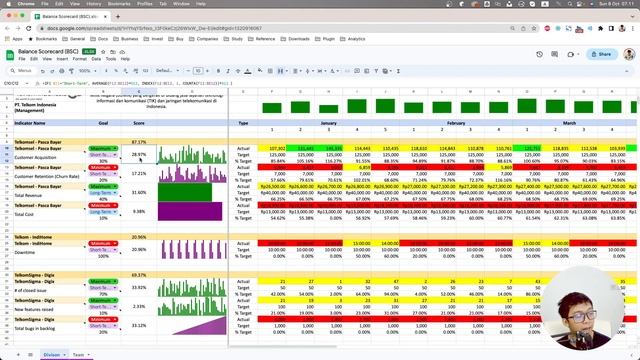Image resolution: width=640 pixels, height=360 pixels.
Task: Click the cloud document status icon
Action: coord(122,52)
